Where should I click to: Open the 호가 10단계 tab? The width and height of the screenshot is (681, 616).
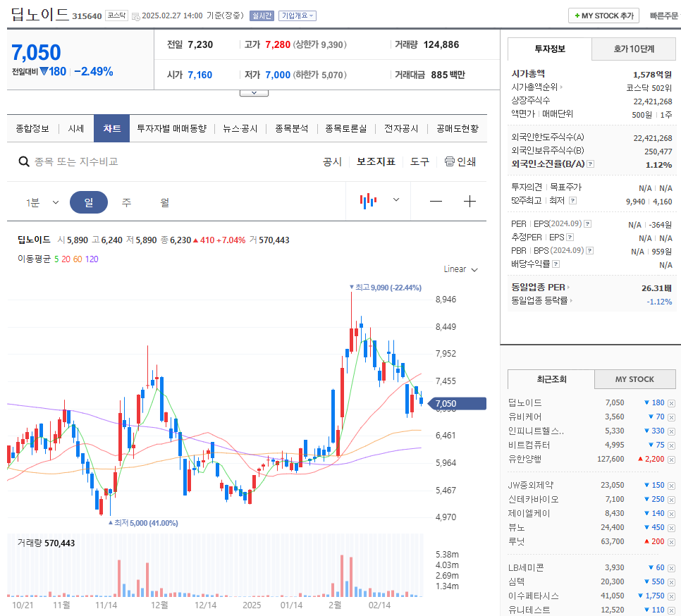pyautogui.click(x=635, y=49)
